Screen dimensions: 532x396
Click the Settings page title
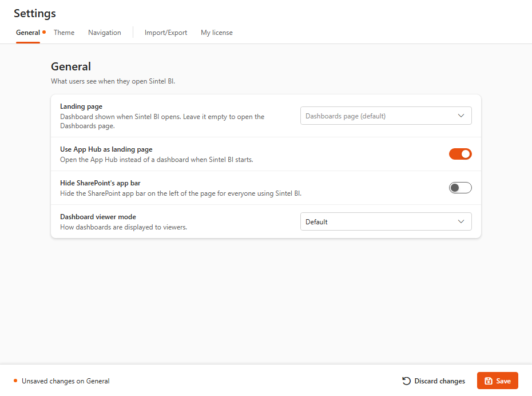point(34,13)
